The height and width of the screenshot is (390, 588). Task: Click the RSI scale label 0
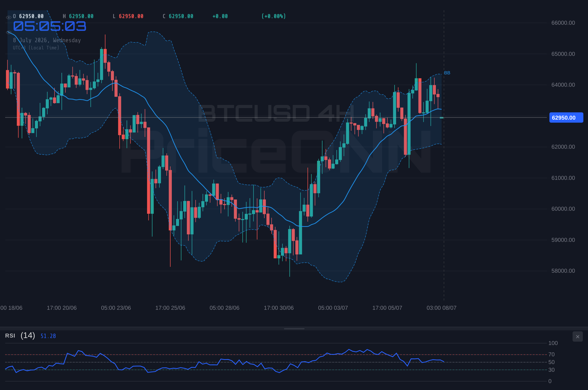pos(550,381)
